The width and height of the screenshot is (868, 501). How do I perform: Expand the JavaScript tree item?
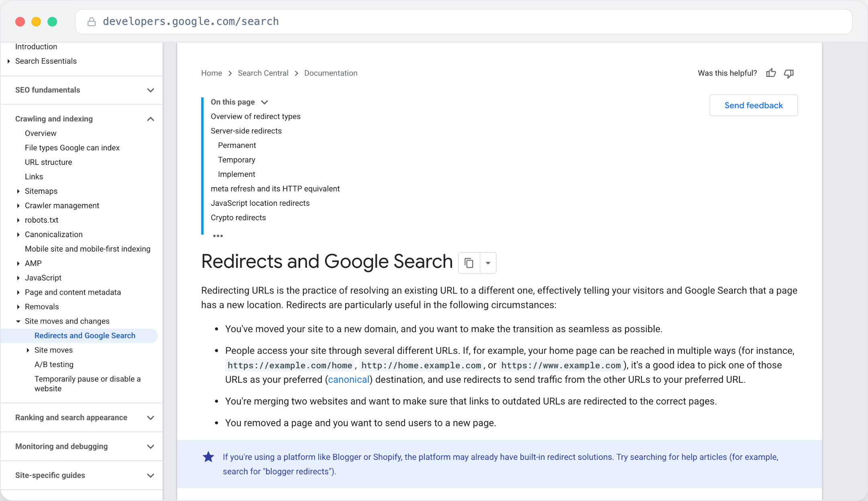(18, 278)
